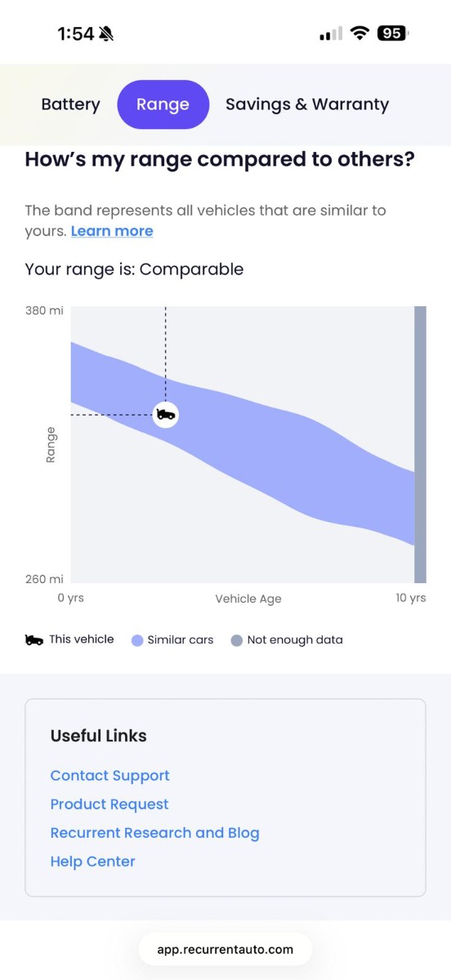Tap the battery level indicator
This screenshot has width=451, height=980.
pos(393,33)
